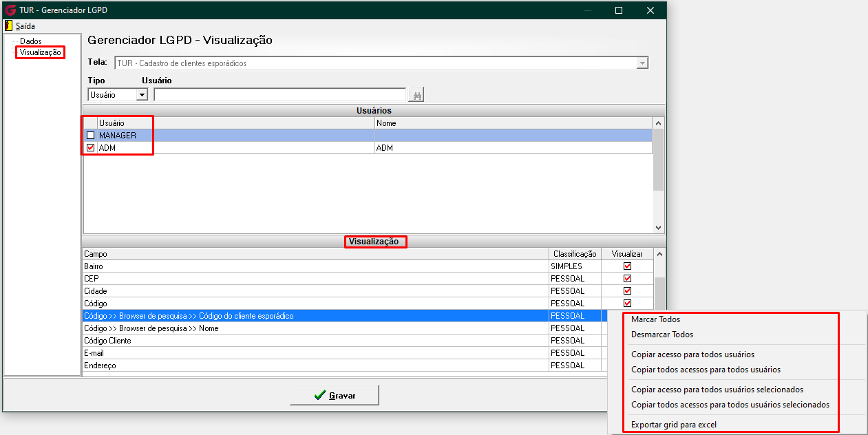This screenshot has width=868, height=435.
Task: Select the Cidade field row
Action: [315, 291]
